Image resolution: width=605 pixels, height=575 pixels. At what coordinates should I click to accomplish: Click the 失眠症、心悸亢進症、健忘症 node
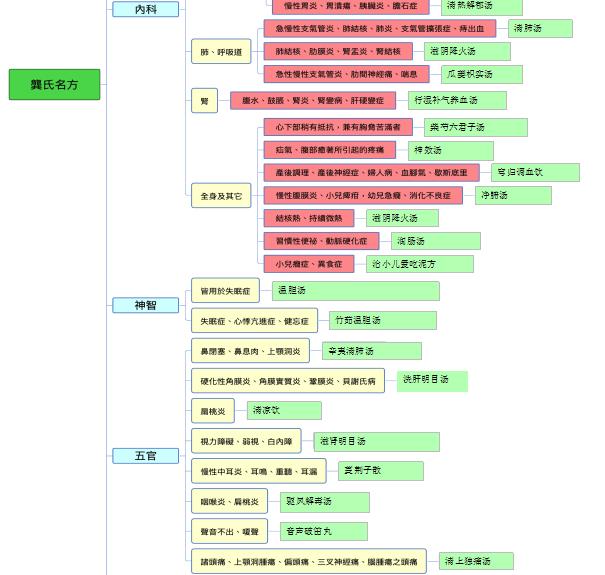(x=254, y=320)
